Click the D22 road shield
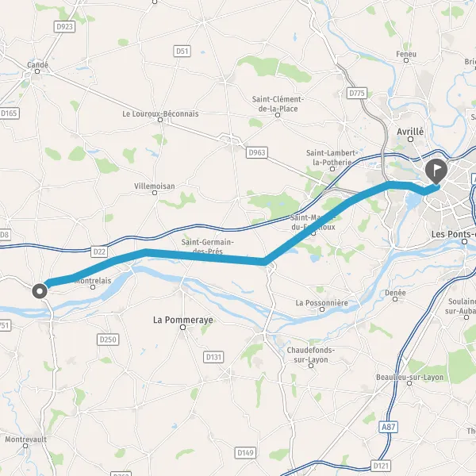The width and height of the screenshot is (476, 476). coord(99,251)
